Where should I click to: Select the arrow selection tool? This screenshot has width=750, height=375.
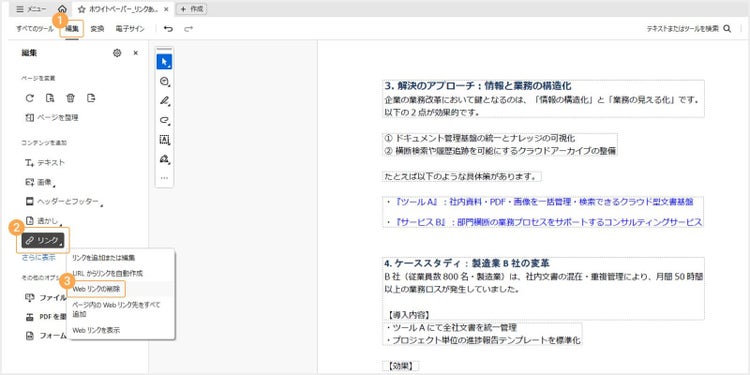(165, 62)
